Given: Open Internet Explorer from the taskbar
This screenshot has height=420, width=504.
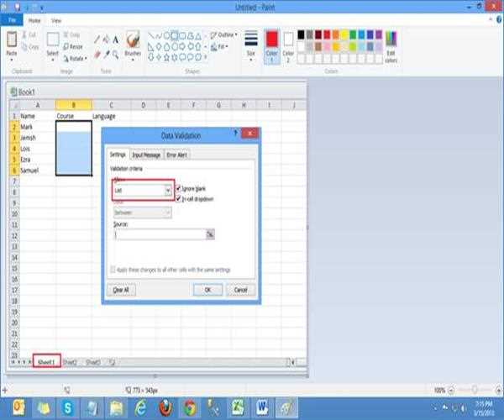Looking at the screenshot, I should [139, 407].
